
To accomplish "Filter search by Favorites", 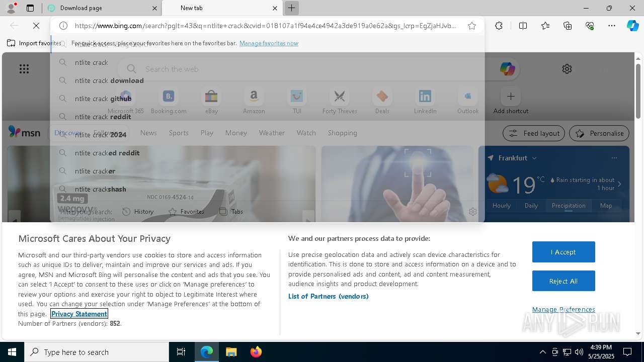I will click(x=187, y=212).
